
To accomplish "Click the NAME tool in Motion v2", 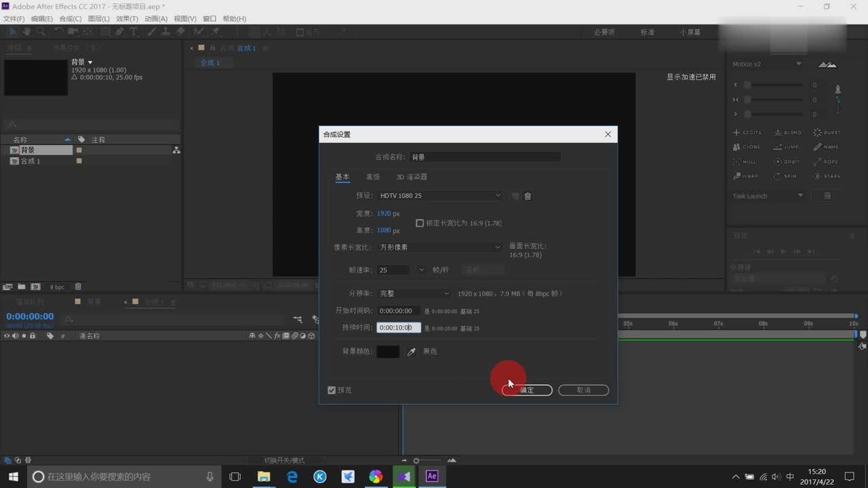I will 826,147.
